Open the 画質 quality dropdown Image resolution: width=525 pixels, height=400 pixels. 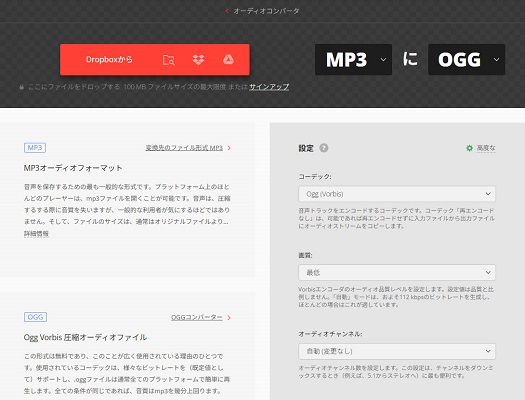(397, 272)
